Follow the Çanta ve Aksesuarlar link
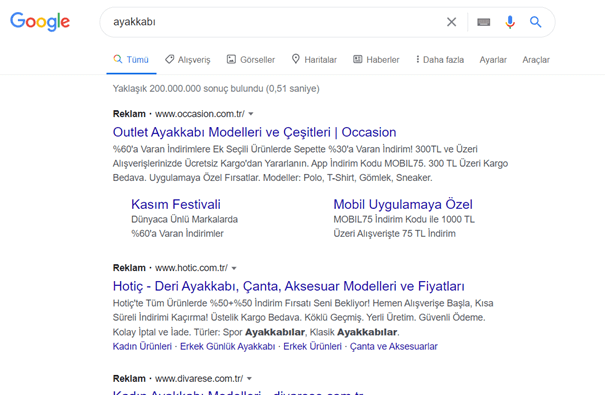605x395 pixels. [x=394, y=346]
